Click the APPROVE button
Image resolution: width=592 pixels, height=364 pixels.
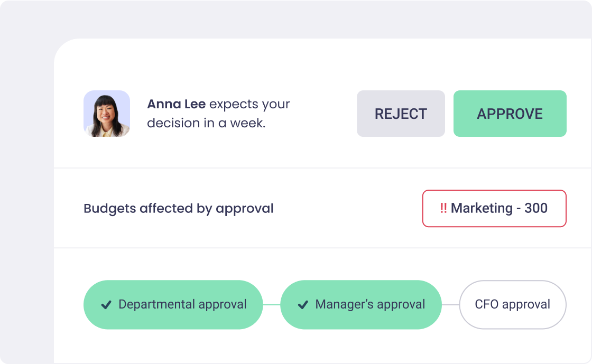tap(510, 114)
